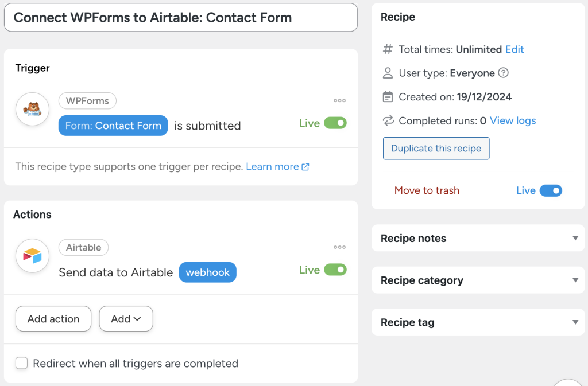The height and width of the screenshot is (386, 588).
Task: Click the hash icon beside Total times
Action: pyautogui.click(x=388, y=49)
